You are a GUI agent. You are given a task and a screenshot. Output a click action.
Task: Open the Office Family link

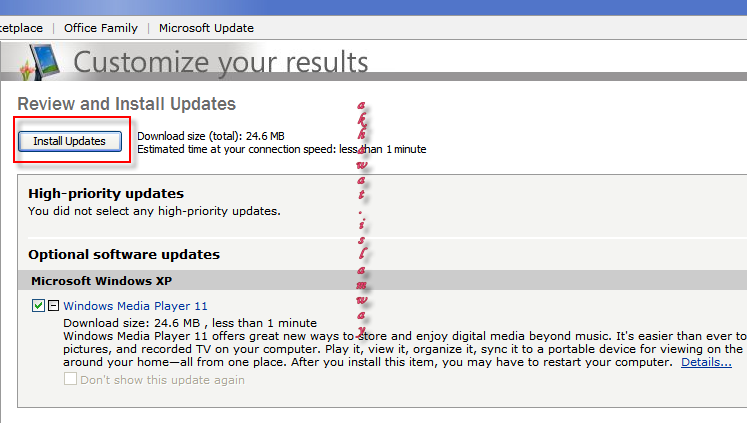[x=101, y=28]
